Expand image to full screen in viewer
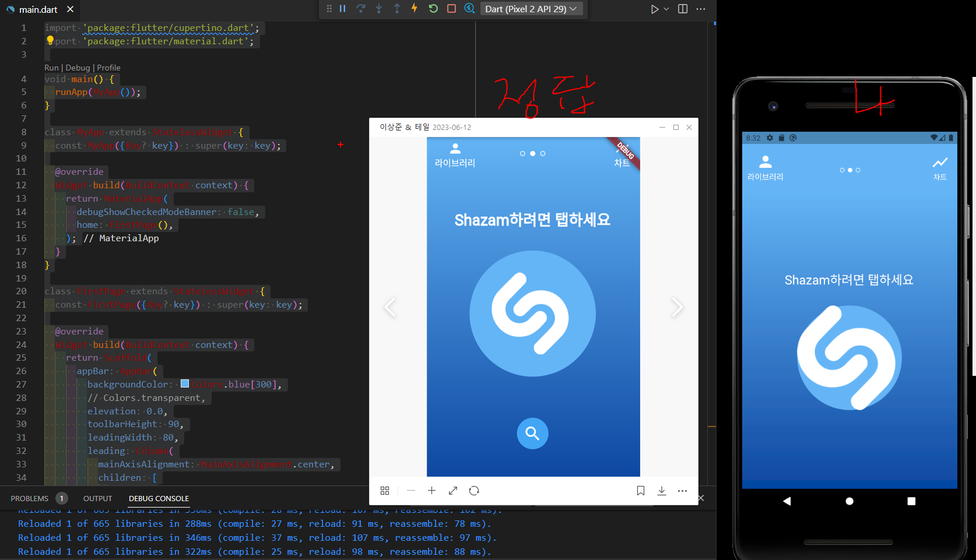The height and width of the screenshot is (560, 976). [x=453, y=491]
